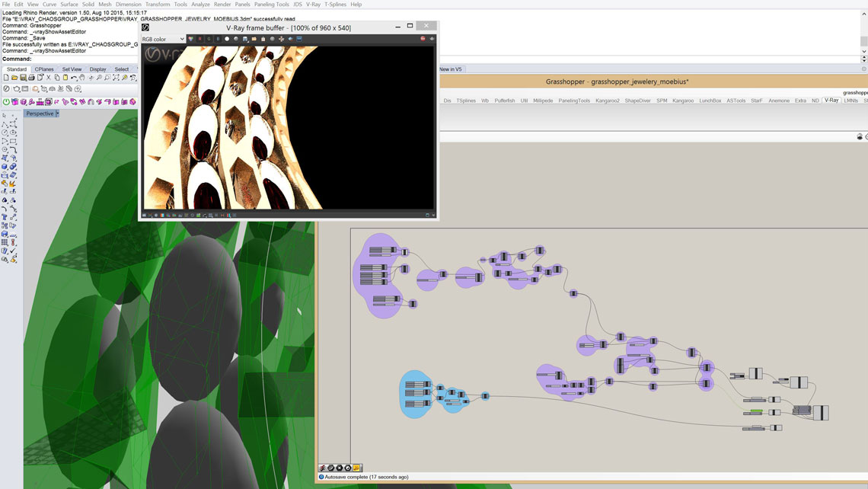Image resolution: width=868 pixels, height=489 pixels.
Task: Click the yellow icon in Grasshopper bottom-left widget bar
Action: [356, 468]
